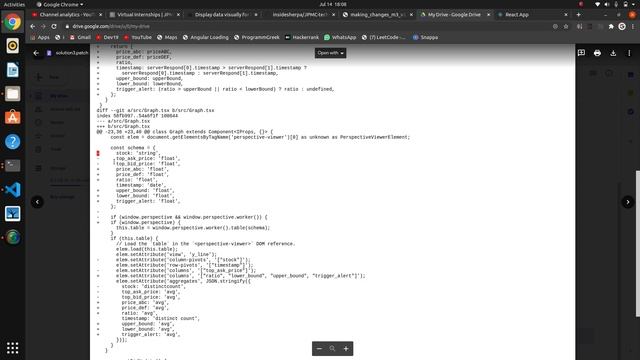Click the URL address bar
Image resolution: width=640 pixels, height=360 pixels.
306,26
